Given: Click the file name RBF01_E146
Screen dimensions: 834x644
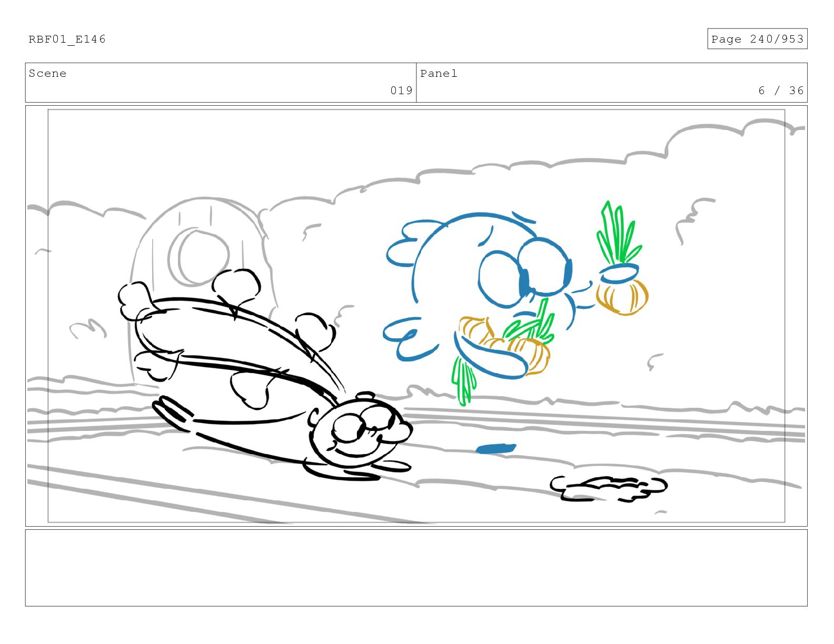Looking at the screenshot, I should (x=67, y=39).
